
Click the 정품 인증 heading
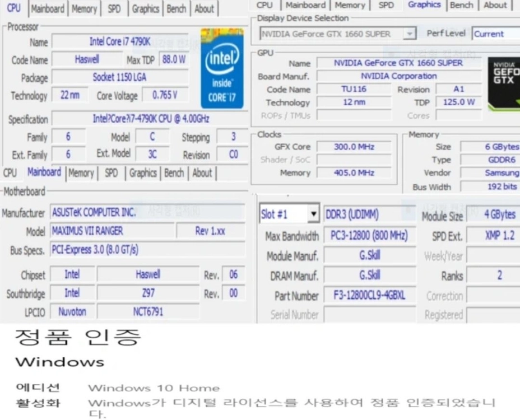78,337
